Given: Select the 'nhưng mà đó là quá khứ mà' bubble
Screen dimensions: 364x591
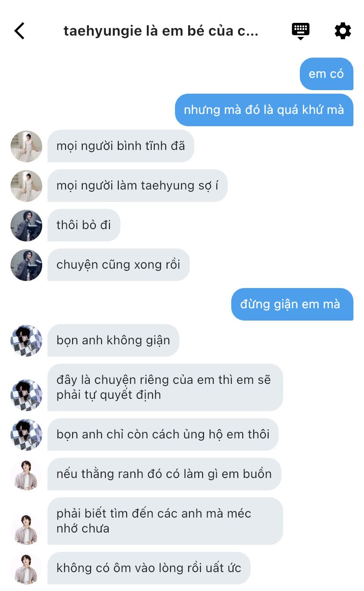Looking at the screenshot, I should (x=264, y=110).
